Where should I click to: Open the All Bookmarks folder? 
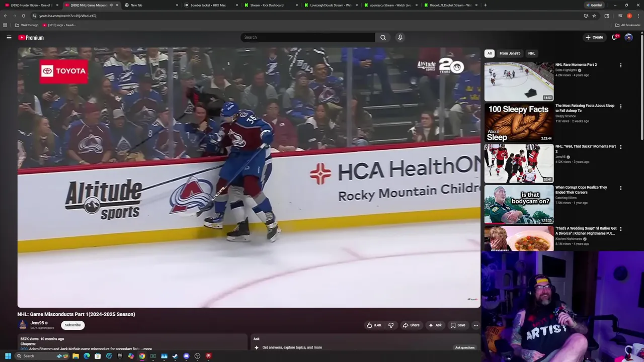click(628, 25)
